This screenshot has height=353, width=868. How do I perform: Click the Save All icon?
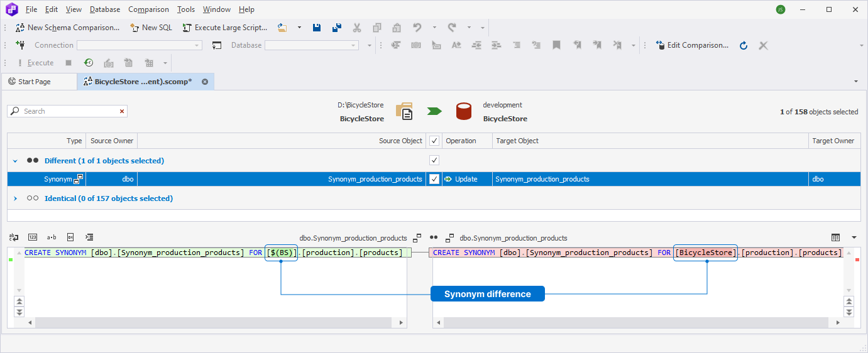tap(337, 28)
